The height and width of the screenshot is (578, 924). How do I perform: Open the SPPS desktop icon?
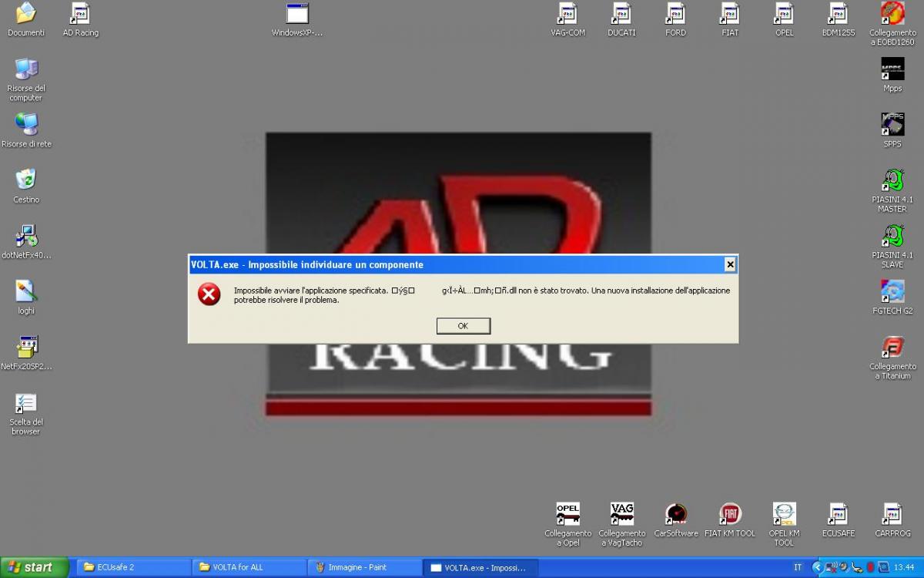pyautogui.click(x=892, y=130)
